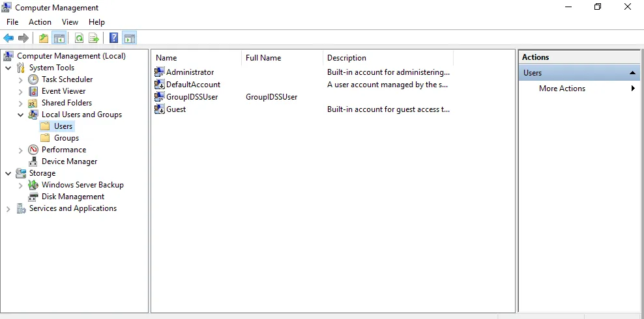The height and width of the screenshot is (319, 644).
Task: Click 'Built-in account for administering' description
Action: (388, 72)
